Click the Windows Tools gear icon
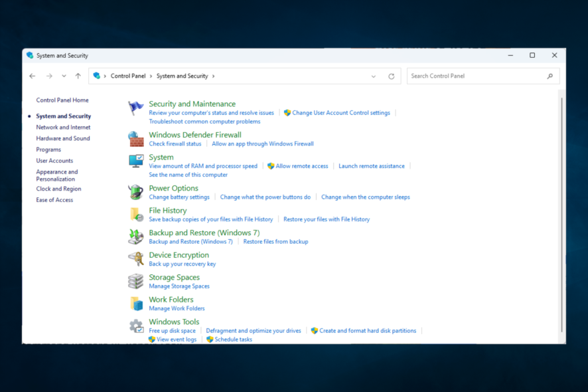The height and width of the screenshot is (392, 588). [x=137, y=326]
